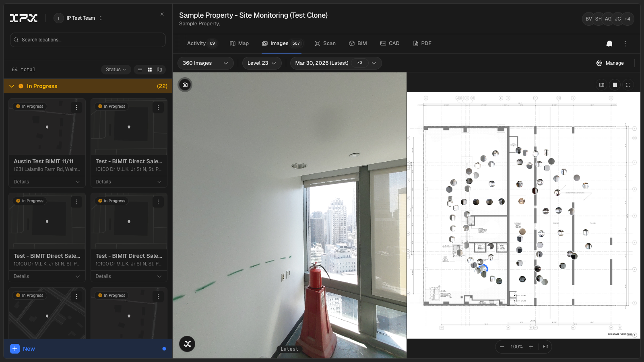The image size is (644, 362).
Task: Open the Mar 30, 2026 date dropdown
Action: pyautogui.click(x=336, y=63)
